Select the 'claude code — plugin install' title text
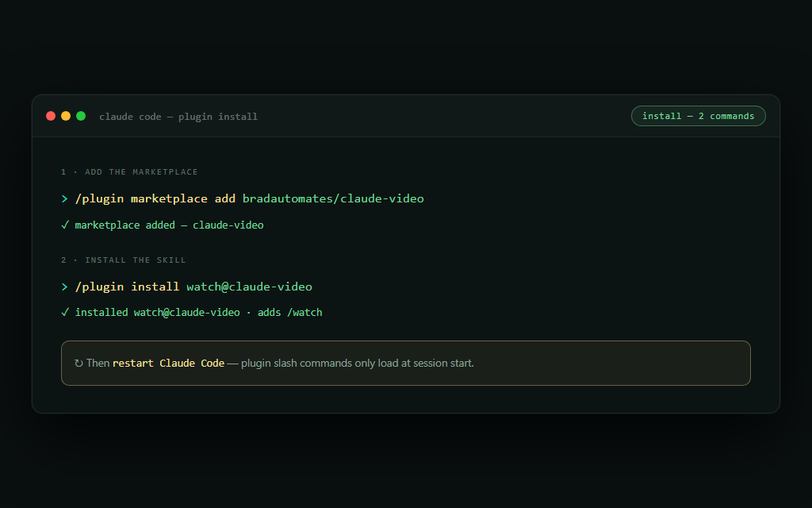812x508 pixels. coord(178,117)
